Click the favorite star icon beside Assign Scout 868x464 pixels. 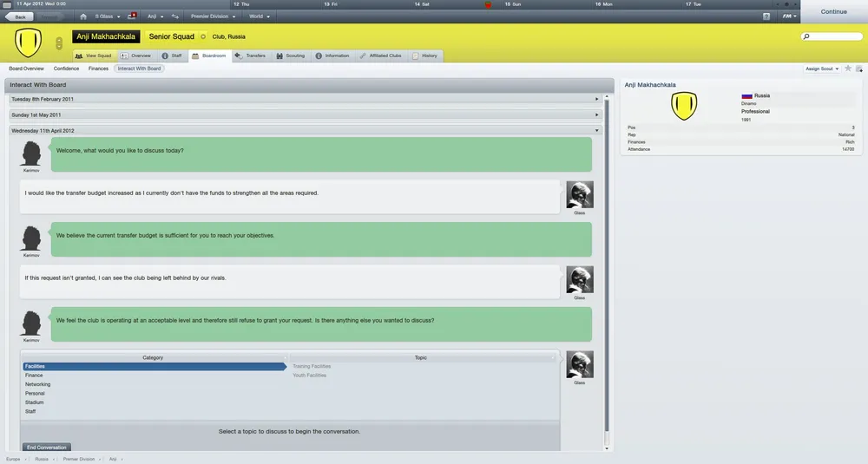click(848, 69)
